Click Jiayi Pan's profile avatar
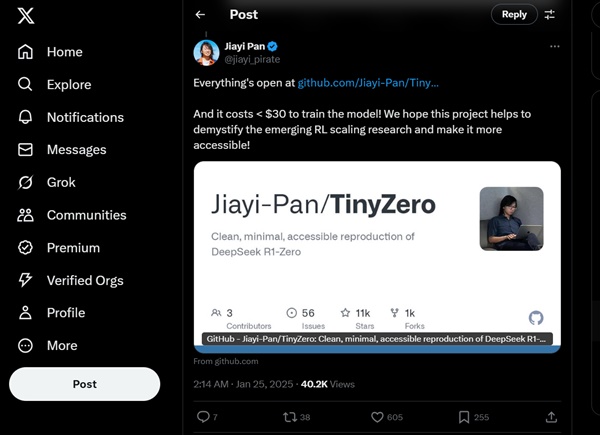Image resolution: width=600 pixels, height=435 pixels. (207, 52)
